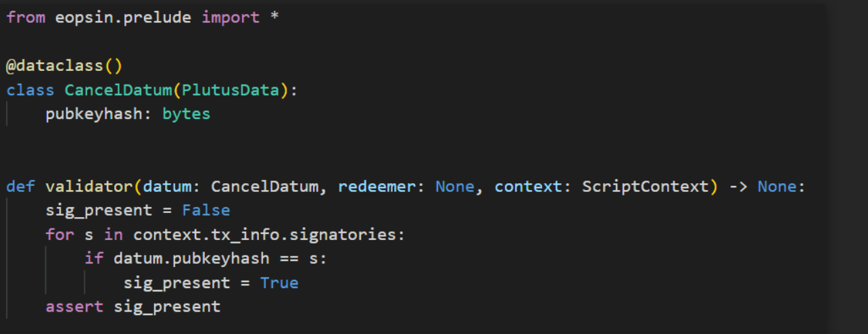The width and height of the screenshot is (868, 334).
Task: Click the if keyword
Action: [94, 258]
